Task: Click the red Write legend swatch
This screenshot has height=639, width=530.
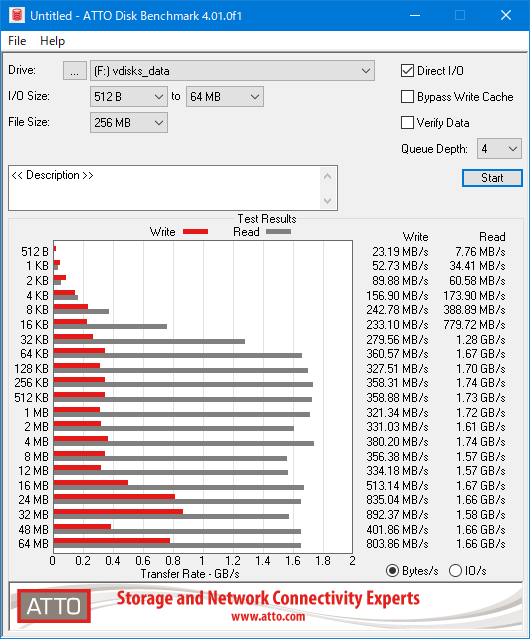Action: point(196,231)
